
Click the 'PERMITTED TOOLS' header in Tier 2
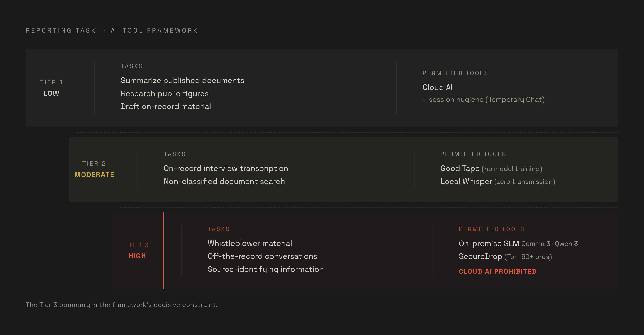pyautogui.click(x=473, y=154)
